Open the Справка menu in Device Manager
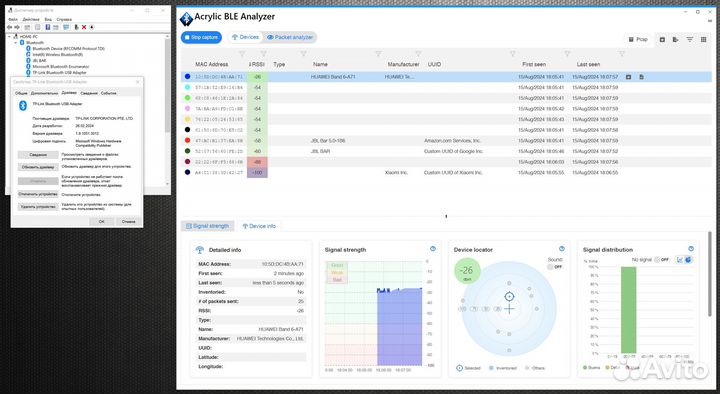The image size is (720, 394). point(64,20)
